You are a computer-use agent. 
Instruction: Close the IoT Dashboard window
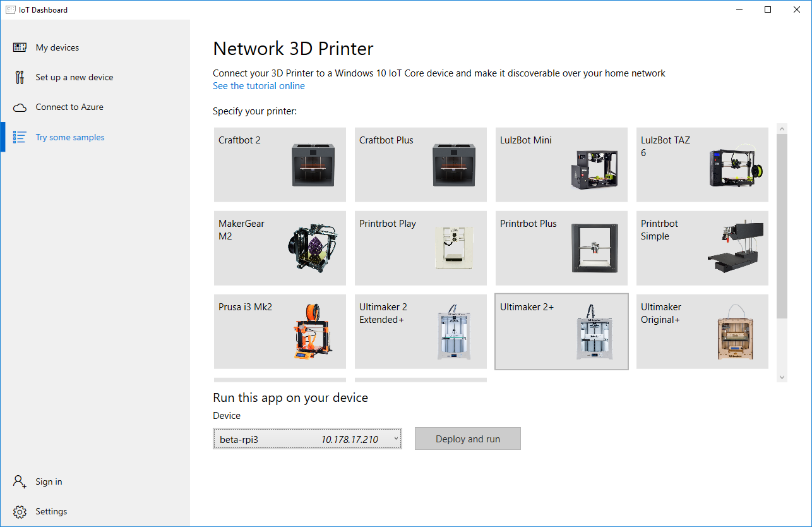(x=797, y=9)
